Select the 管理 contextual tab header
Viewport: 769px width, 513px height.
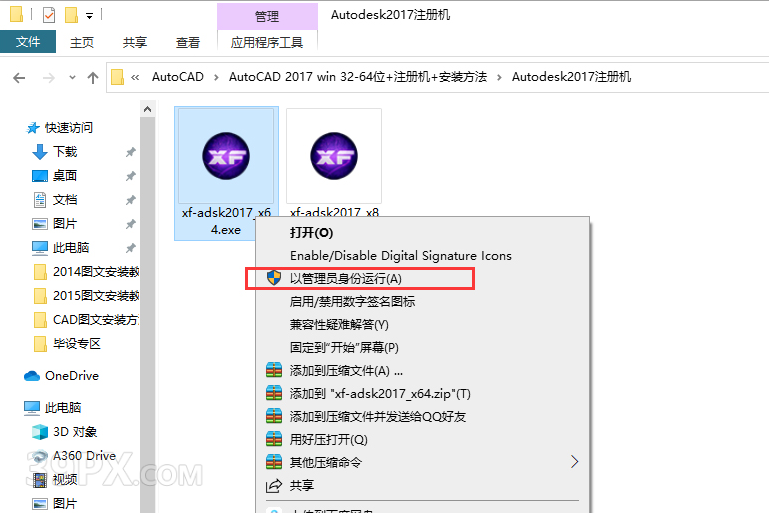267,17
